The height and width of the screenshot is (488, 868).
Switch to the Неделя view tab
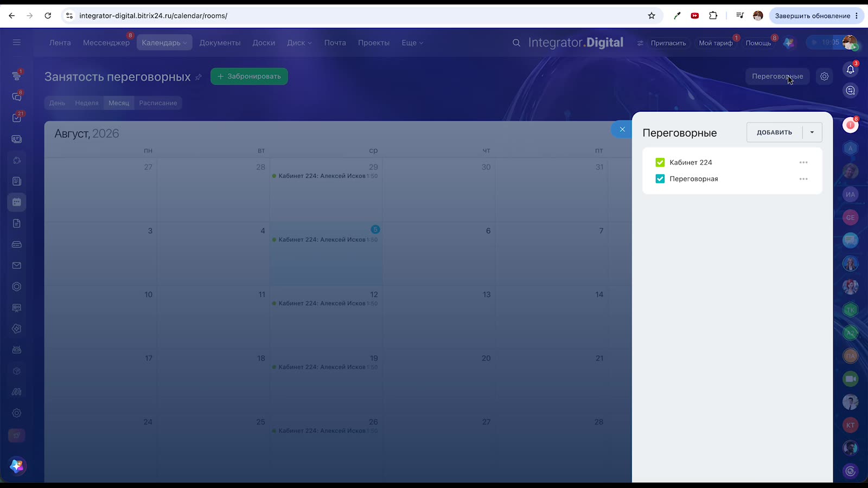87,103
